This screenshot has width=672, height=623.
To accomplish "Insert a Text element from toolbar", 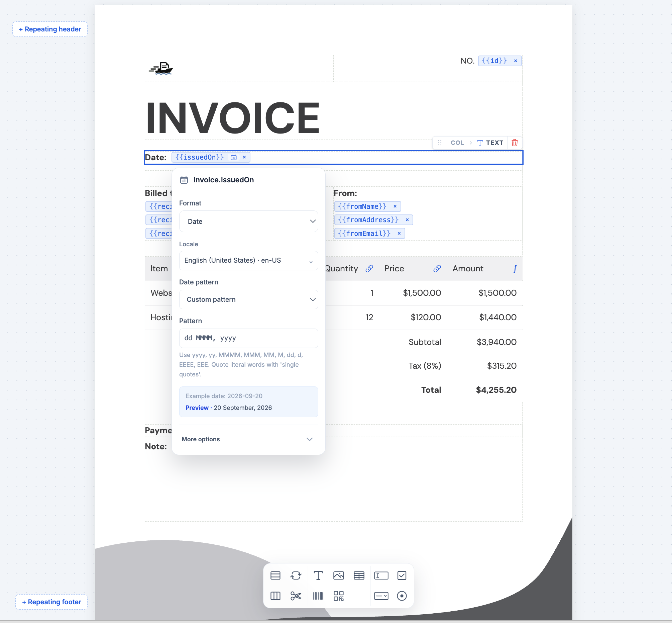I will [318, 575].
